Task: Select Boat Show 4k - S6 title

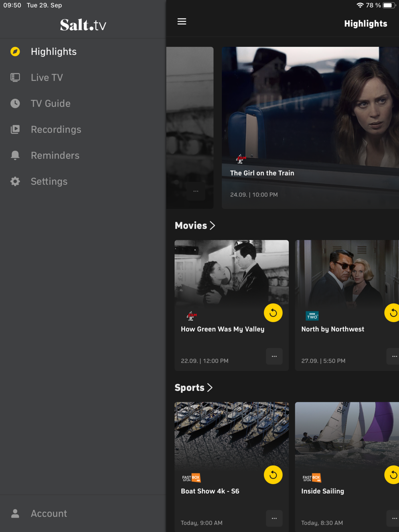Action: (210, 491)
